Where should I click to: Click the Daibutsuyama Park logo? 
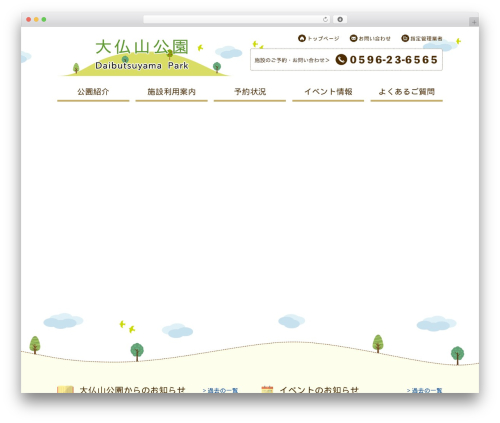pos(145,57)
